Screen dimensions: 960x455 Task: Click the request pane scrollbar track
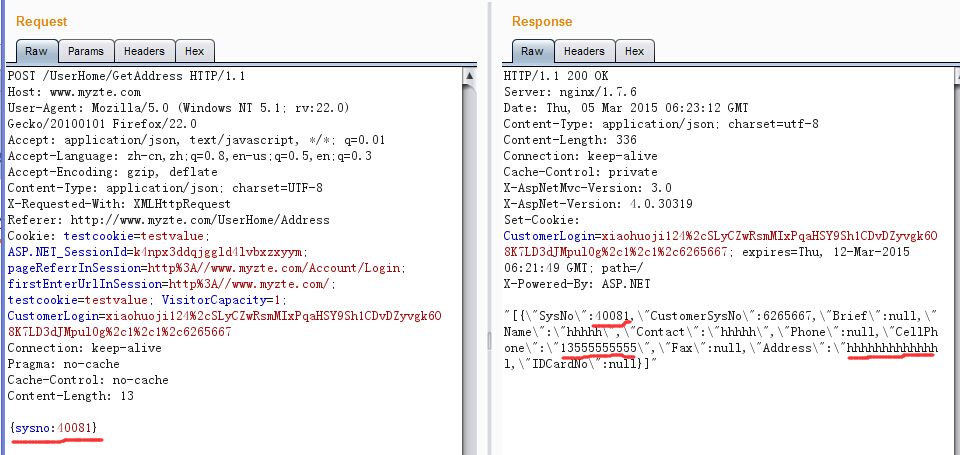pyautogui.click(x=470, y=269)
